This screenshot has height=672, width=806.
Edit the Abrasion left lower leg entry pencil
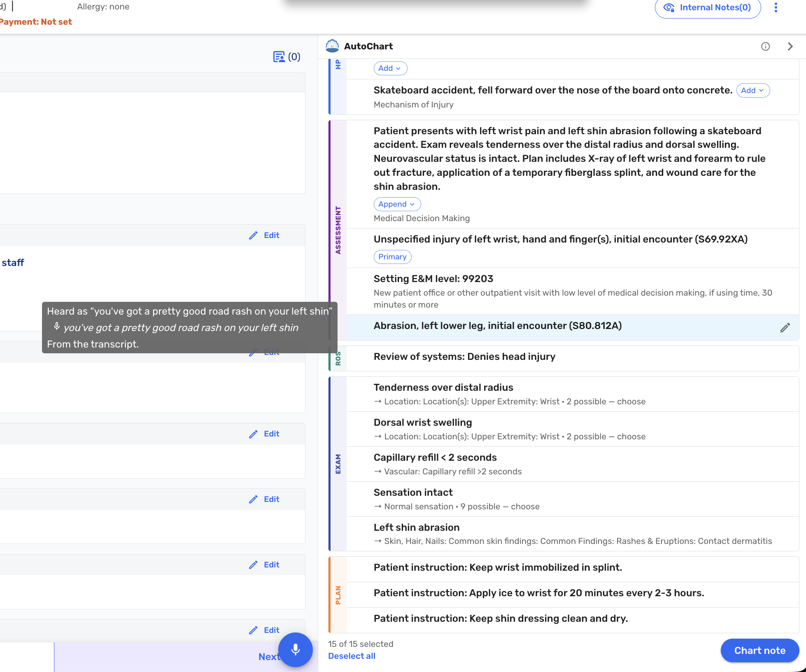tap(785, 328)
